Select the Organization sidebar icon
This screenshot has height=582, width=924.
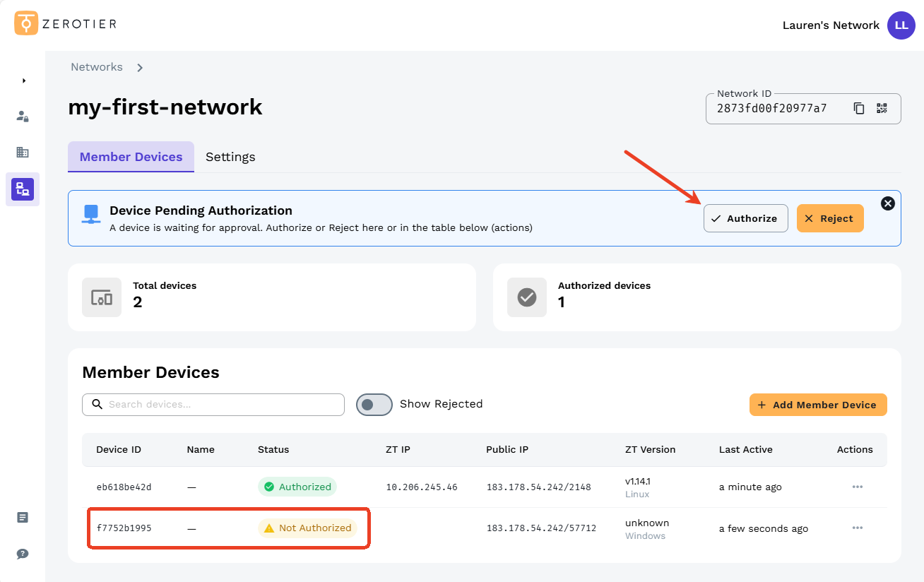23,152
